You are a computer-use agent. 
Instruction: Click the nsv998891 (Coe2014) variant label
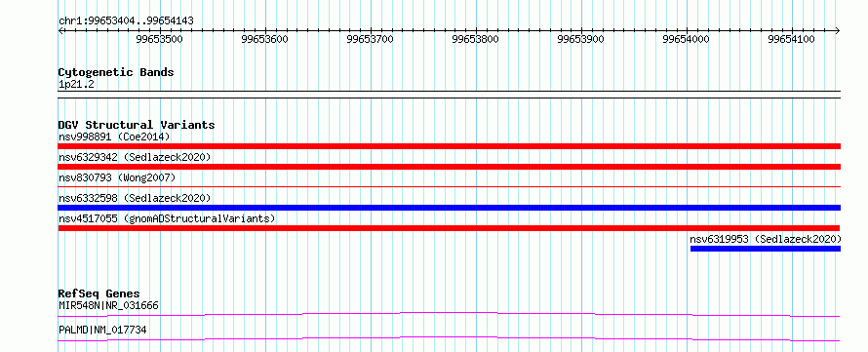tap(114, 137)
